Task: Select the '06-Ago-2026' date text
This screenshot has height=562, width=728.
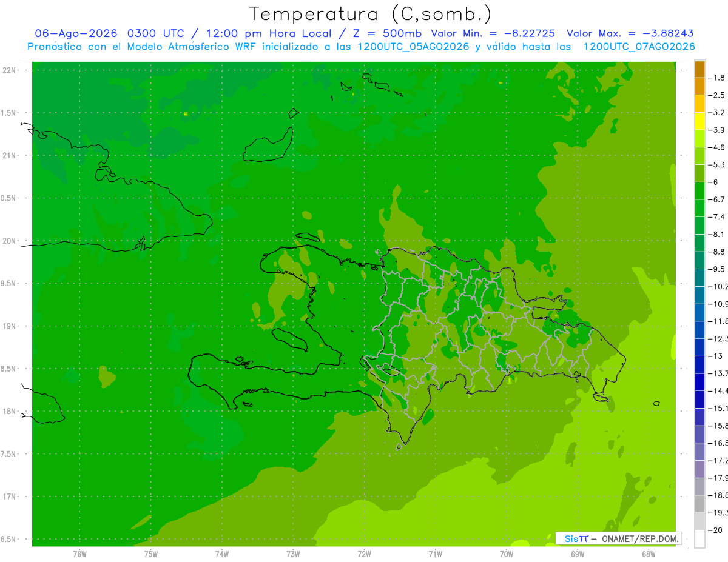Action: point(76,33)
